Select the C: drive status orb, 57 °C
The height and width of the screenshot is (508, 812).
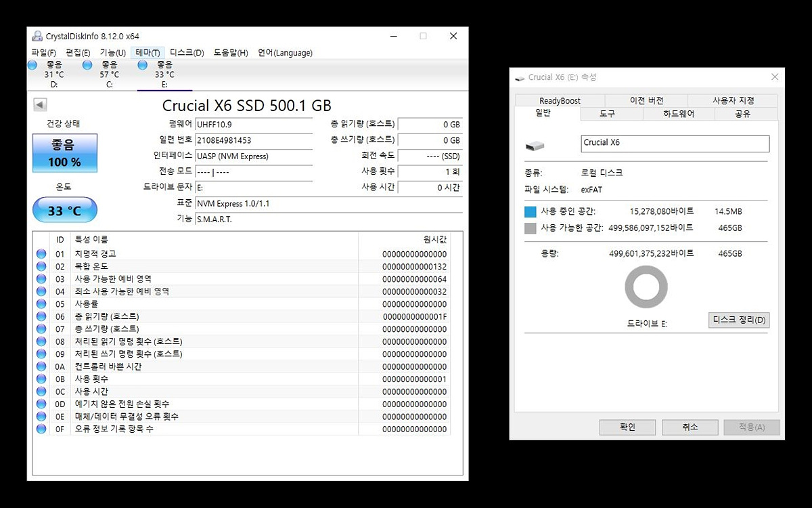[87, 65]
